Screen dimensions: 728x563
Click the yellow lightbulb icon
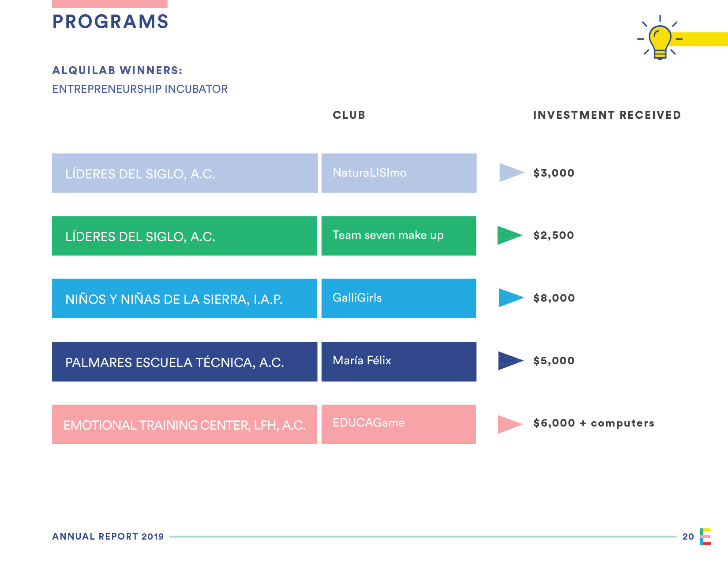coord(660,40)
